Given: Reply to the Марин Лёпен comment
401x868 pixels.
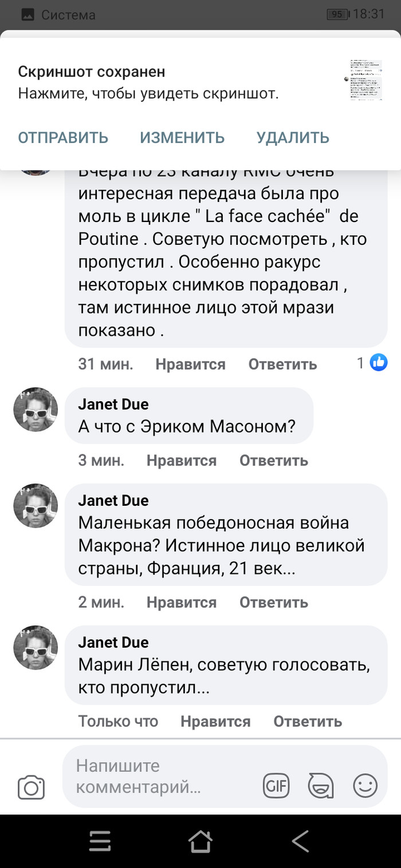Looking at the screenshot, I should click(x=308, y=722).
